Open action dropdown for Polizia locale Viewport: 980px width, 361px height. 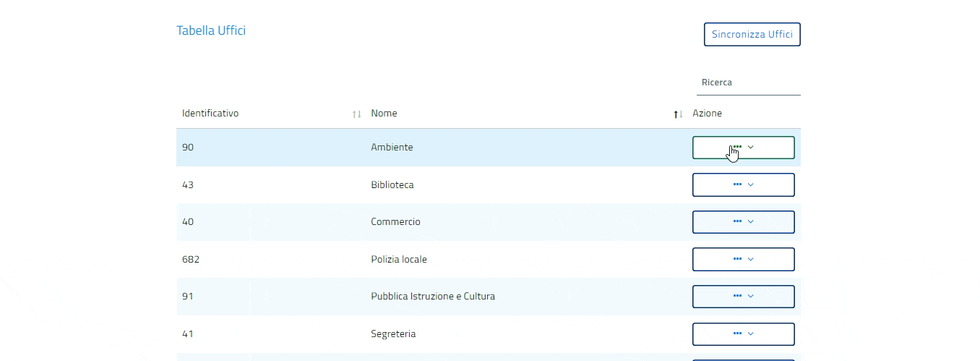tap(743, 259)
